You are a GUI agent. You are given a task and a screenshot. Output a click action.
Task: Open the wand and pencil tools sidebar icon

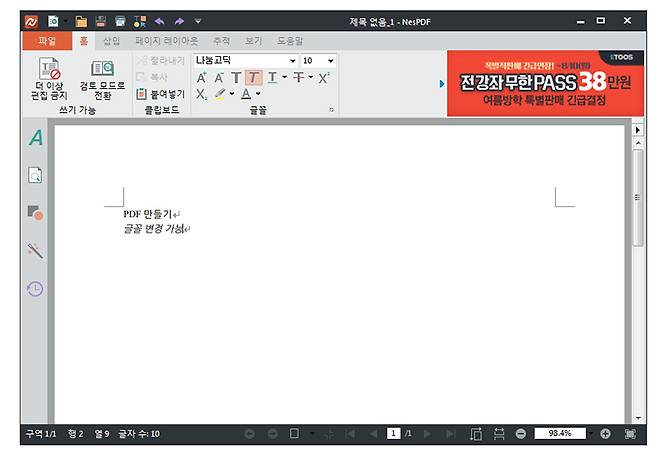click(35, 250)
